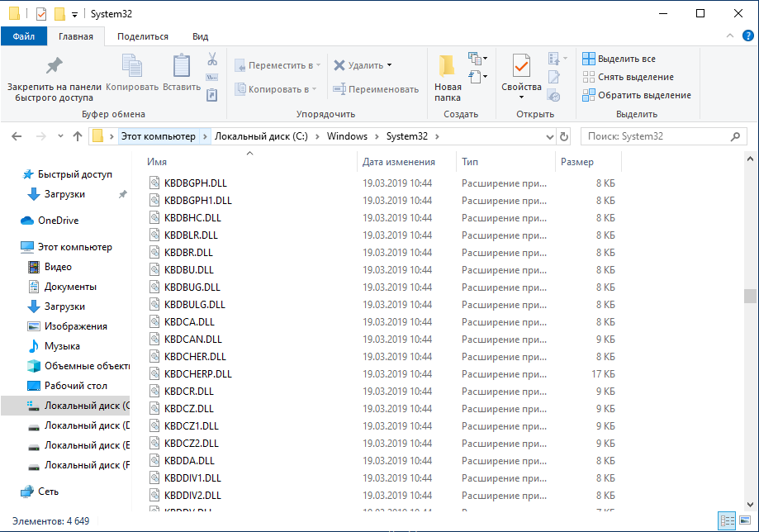
Task: Switch to details view using the bottom-right toggle
Action: click(x=728, y=521)
